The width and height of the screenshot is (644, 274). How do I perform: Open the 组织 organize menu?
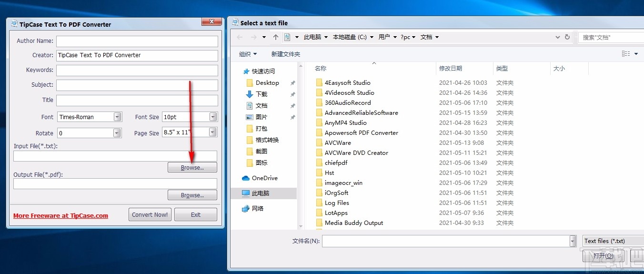pyautogui.click(x=248, y=54)
